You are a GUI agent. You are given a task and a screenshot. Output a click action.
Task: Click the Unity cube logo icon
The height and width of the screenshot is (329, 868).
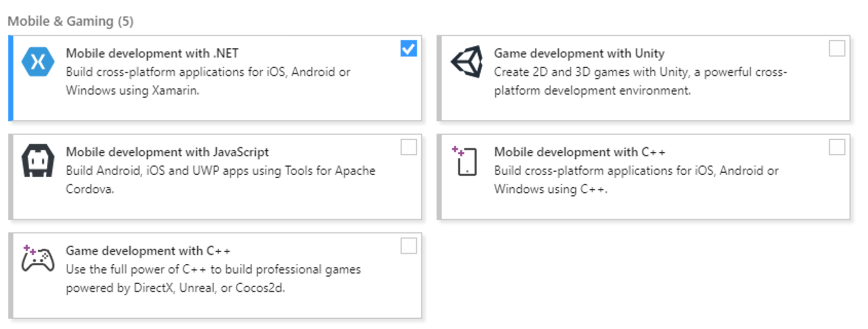pyautogui.click(x=467, y=62)
